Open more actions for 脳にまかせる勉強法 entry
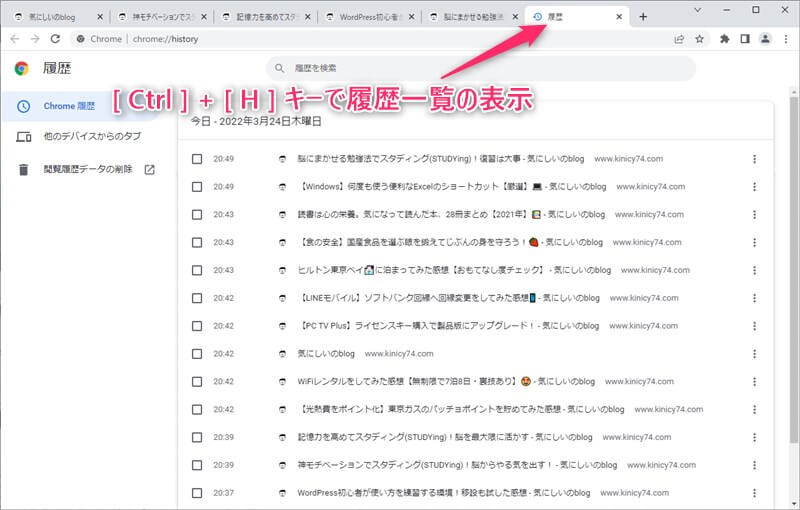This screenshot has height=510, width=800. (754, 159)
